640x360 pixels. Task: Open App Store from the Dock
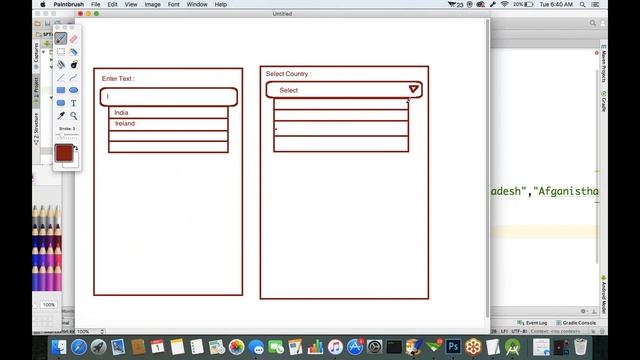(x=355, y=347)
